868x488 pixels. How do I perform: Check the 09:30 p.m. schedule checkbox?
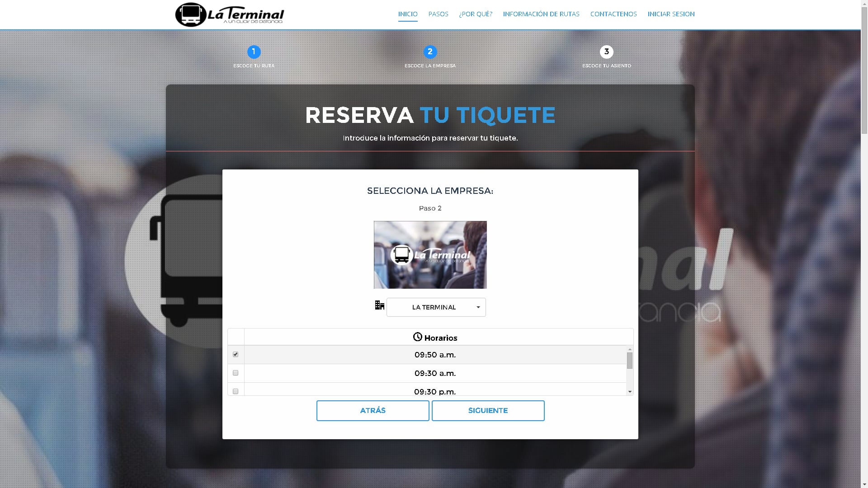tap(236, 391)
